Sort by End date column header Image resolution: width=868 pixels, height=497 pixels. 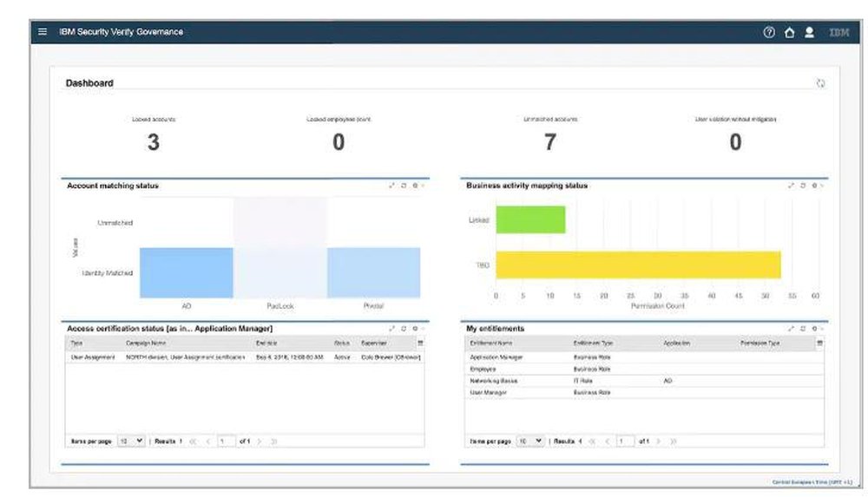[266, 343]
